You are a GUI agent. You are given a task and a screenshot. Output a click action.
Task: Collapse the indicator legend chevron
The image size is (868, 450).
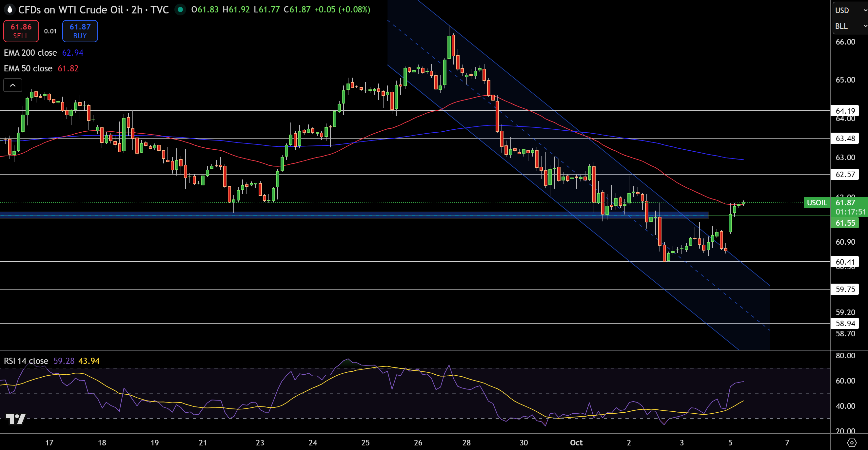coord(13,85)
